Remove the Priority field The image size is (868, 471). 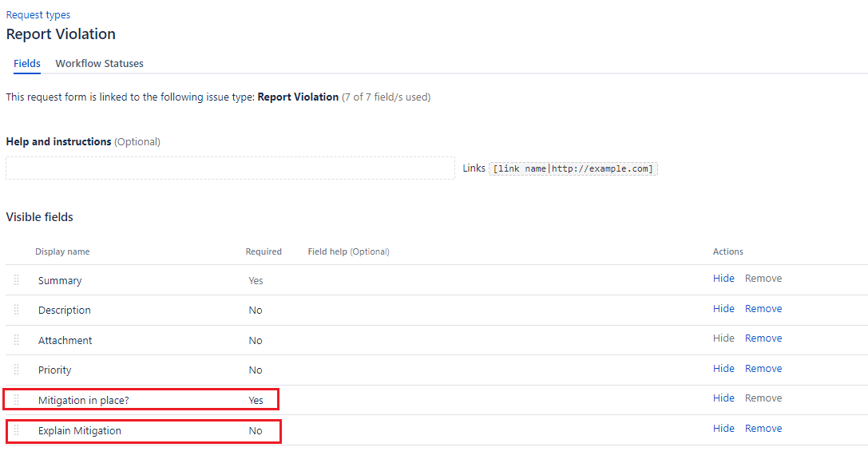tap(763, 368)
